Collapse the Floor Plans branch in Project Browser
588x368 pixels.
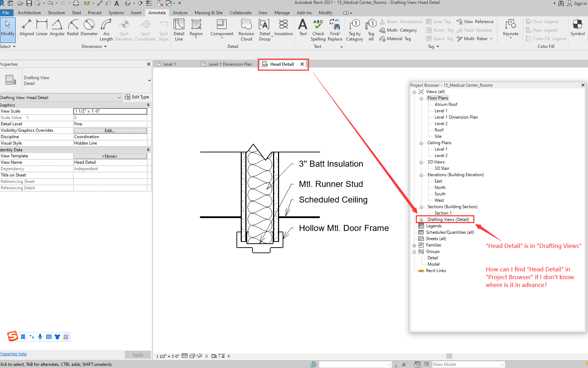[421, 98]
